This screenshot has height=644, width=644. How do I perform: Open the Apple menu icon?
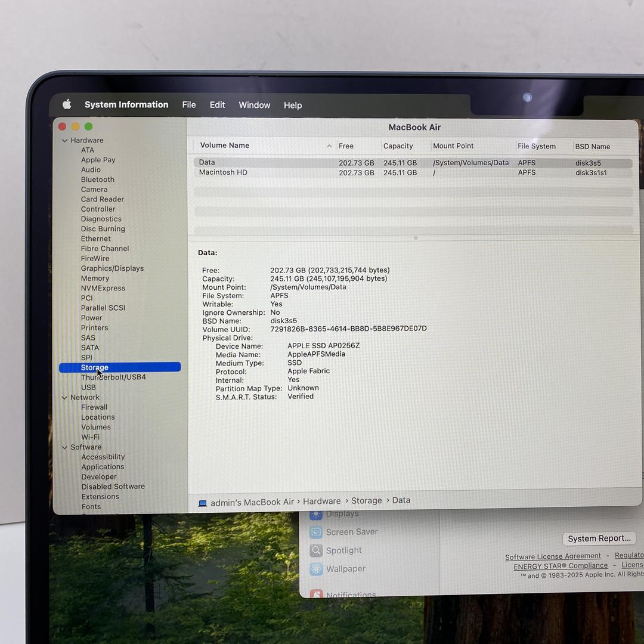pos(67,104)
